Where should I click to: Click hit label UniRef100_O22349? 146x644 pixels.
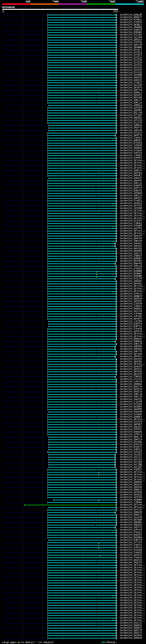(x=131, y=37)
